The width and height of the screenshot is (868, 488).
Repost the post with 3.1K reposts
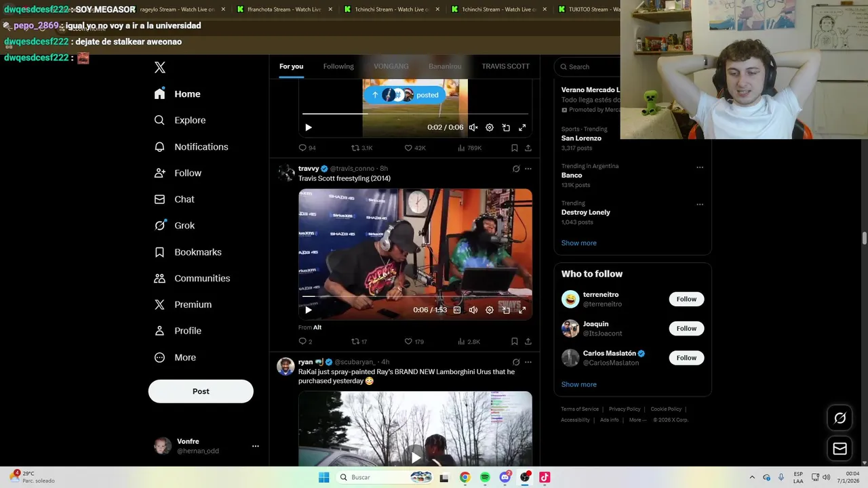[361, 148]
